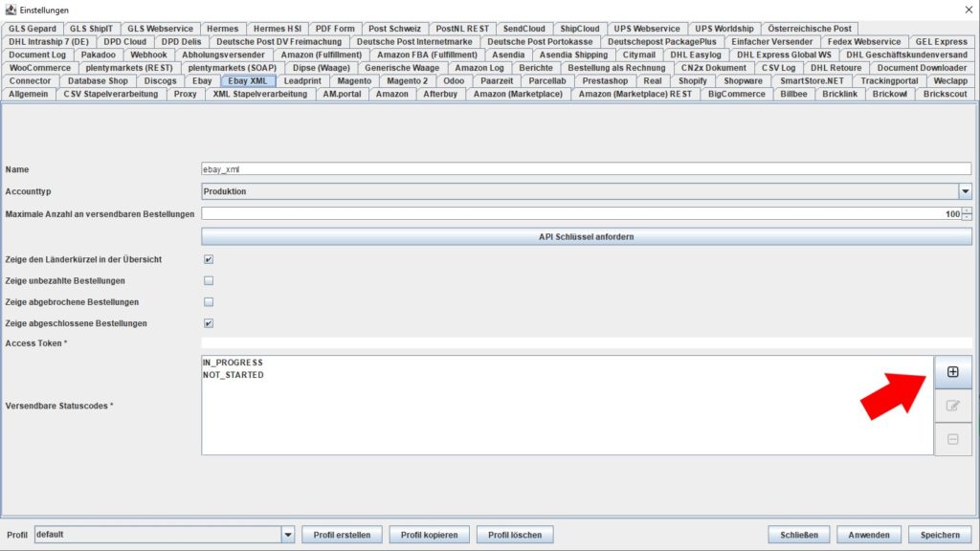Click 'Profil löschen' button
The width and height of the screenshot is (980, 551).
515,535
